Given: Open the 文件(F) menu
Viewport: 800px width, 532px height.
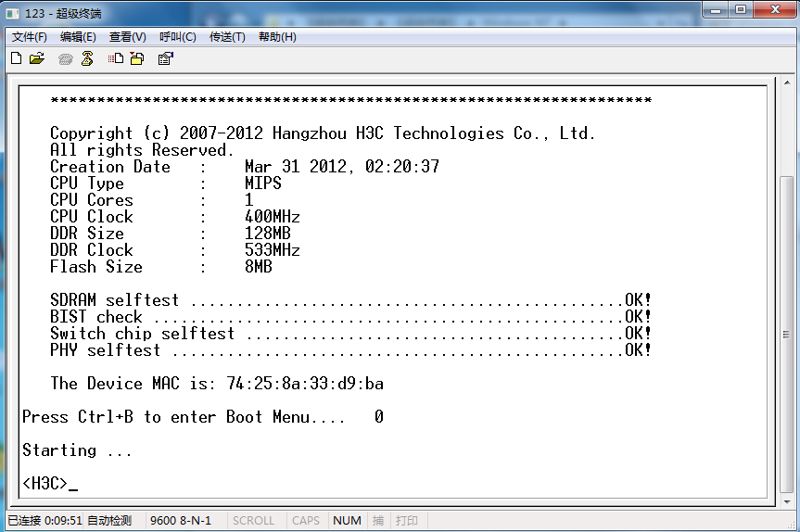Looking at the screenshot, I should (29, 37).
